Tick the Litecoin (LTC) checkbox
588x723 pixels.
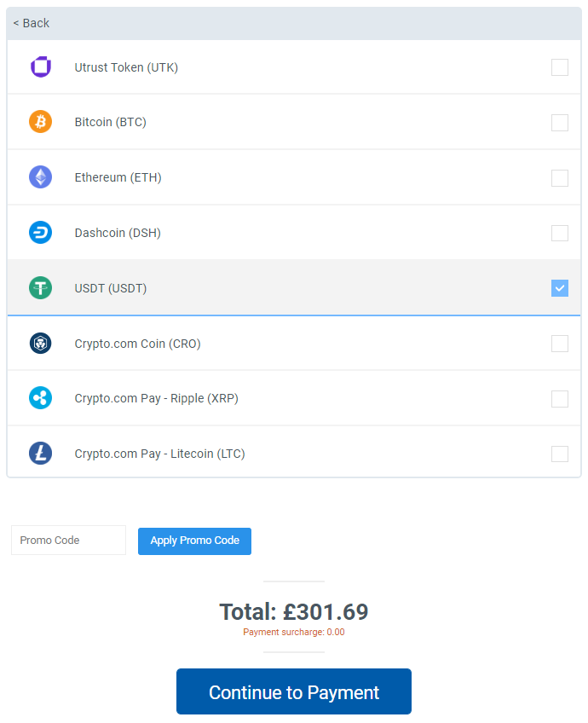559,454
